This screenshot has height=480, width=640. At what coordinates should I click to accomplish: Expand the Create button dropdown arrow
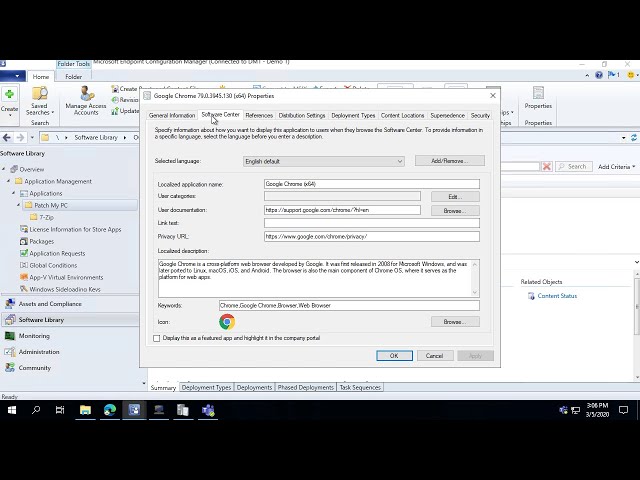10,116
